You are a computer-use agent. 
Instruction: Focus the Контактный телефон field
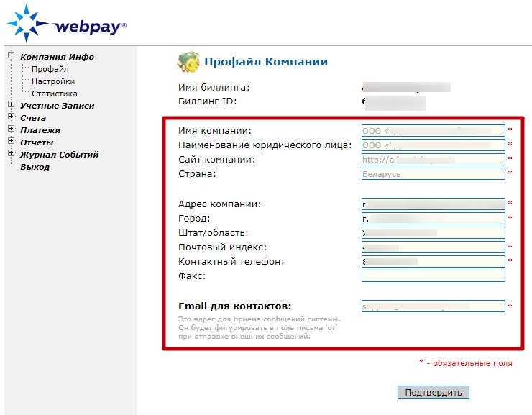[x=434, y=262]
